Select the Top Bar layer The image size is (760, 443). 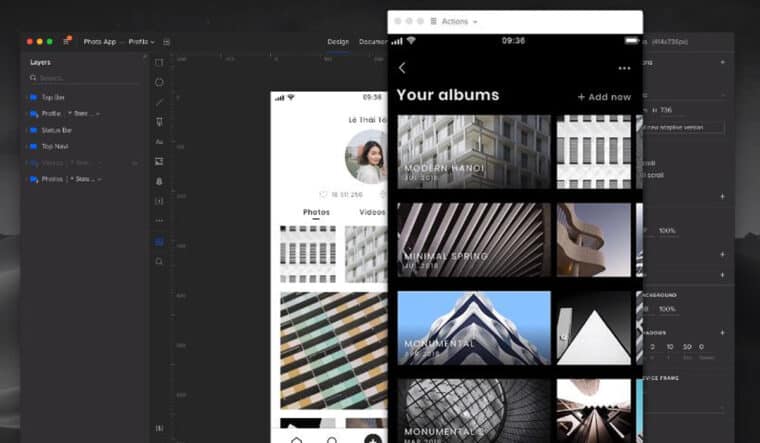[x=53, y=98]
